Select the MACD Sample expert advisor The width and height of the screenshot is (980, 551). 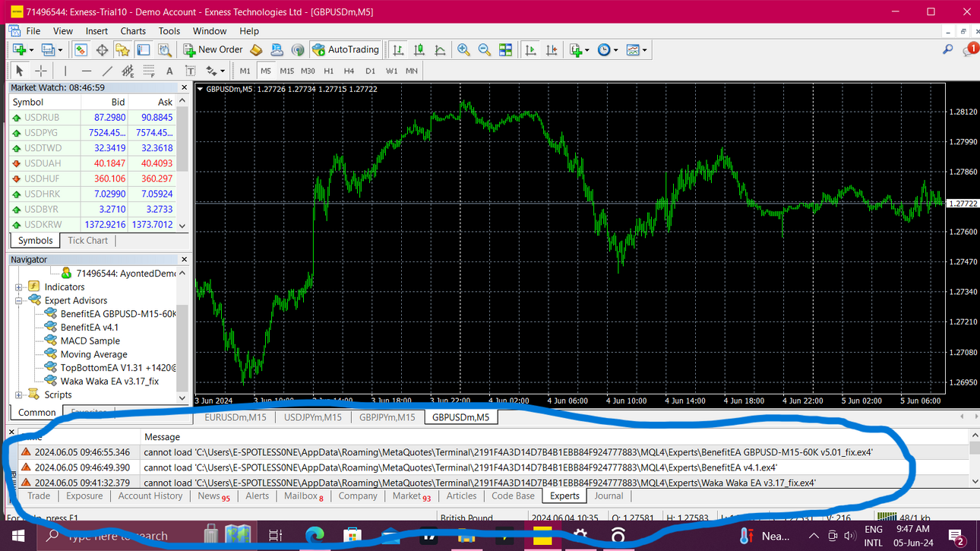click(x=90, y=341)
